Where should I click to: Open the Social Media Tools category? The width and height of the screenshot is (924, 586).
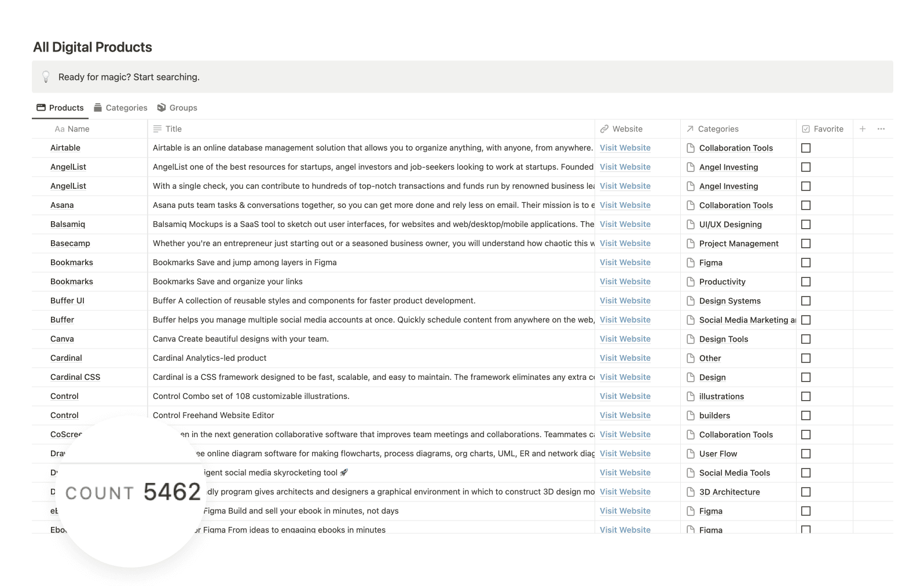(x=735, y=473)
